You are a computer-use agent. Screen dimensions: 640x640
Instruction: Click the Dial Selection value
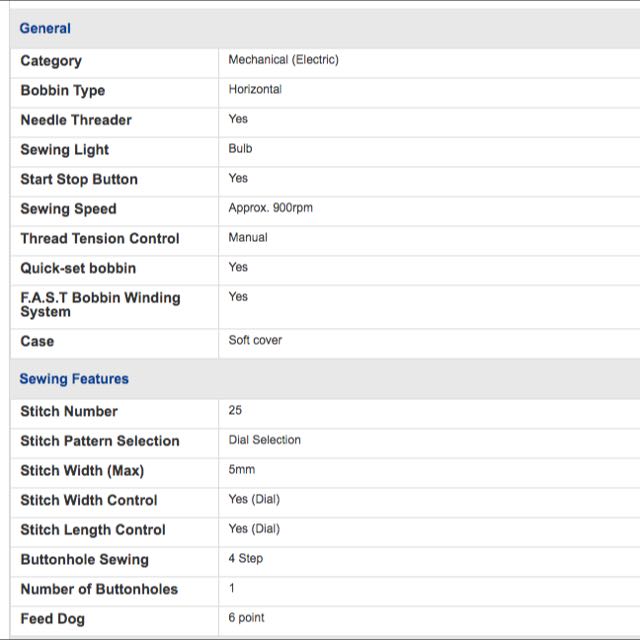pyautogui.click(x=264, y=440)
